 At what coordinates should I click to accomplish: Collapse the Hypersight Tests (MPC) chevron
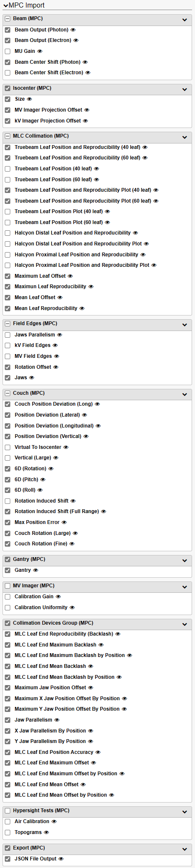(185, 812)
